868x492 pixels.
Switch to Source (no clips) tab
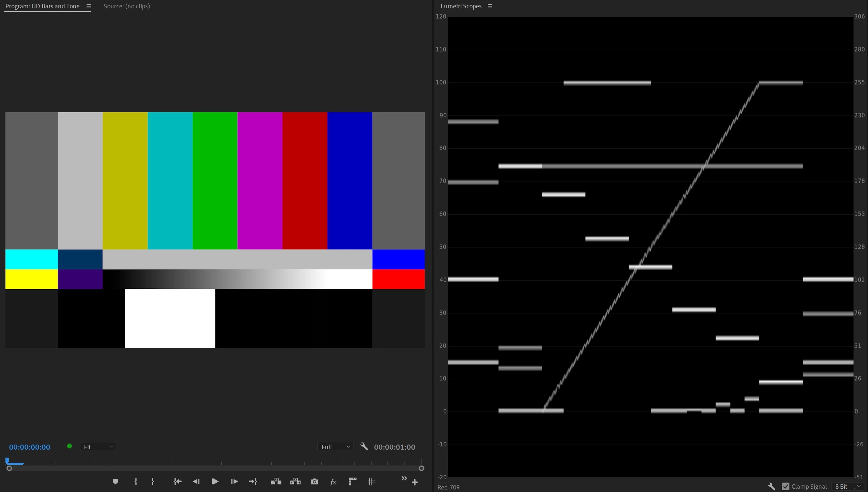pos(127,6)
